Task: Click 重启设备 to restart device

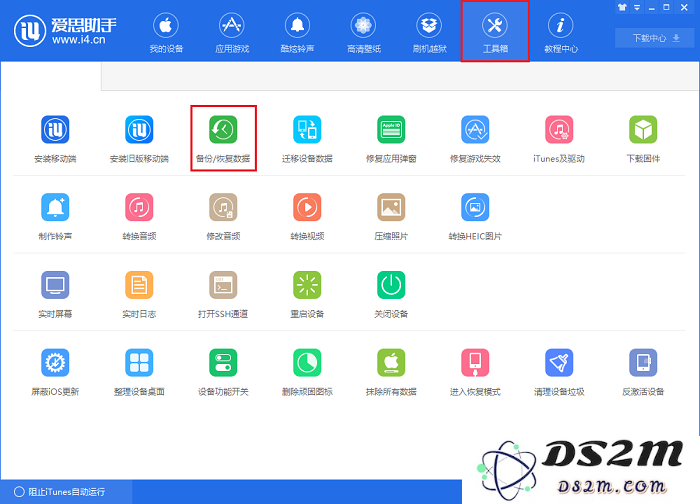Action: (307, 294)
